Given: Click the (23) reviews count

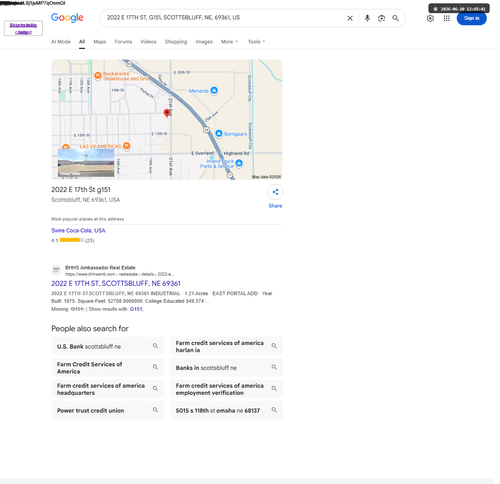Looking at the screenshot, I should coord(90,240).
